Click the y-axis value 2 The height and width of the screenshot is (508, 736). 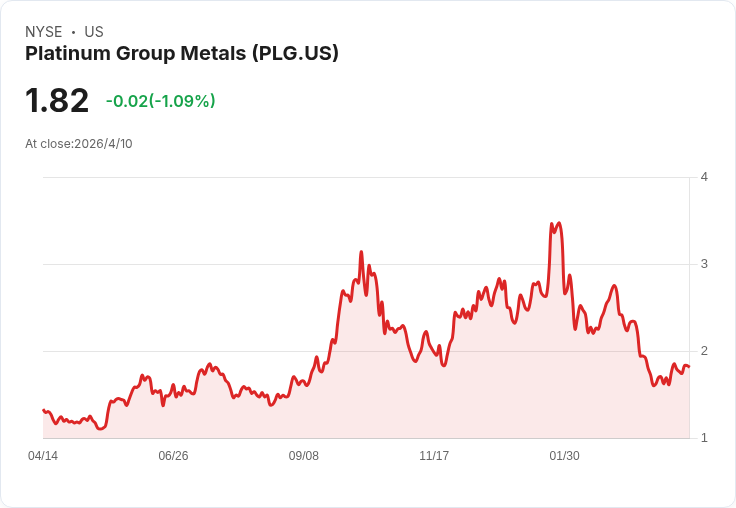pos(704,351)
